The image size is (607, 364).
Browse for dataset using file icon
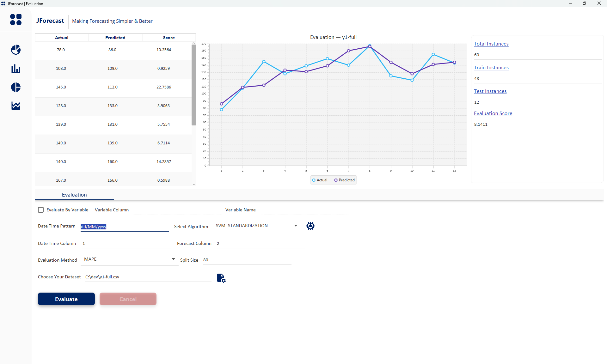[x=221, y=278]
